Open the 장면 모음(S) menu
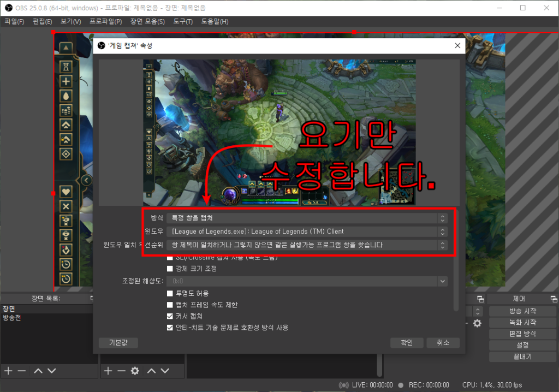Image resolution: width=559 pixels, height=392 pixels. pos(147,22)
